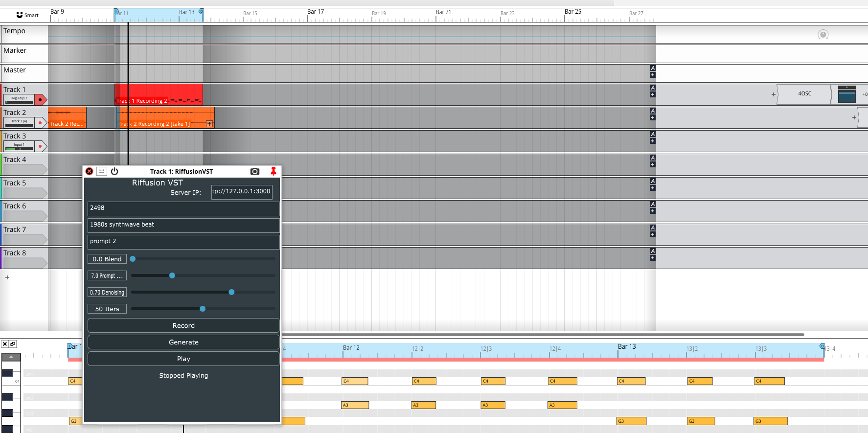
Task: Click the plus button on Master track
Action: 653,75
